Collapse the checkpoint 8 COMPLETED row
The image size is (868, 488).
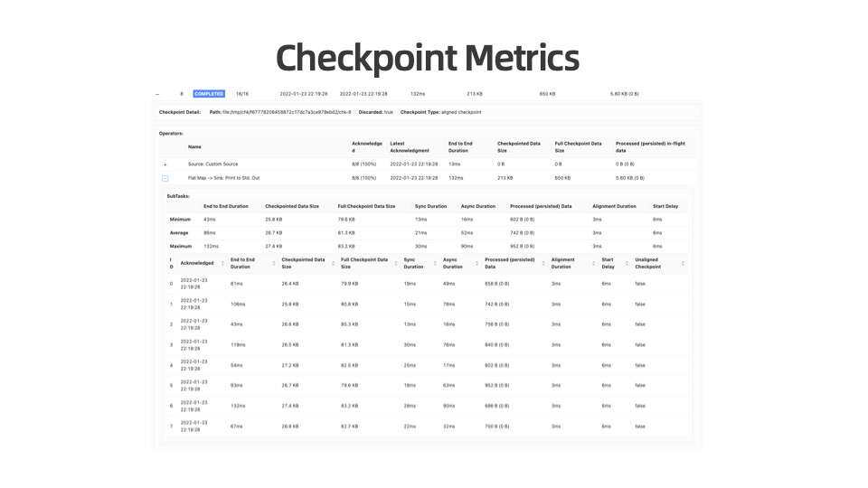click(x=157, y=94)
